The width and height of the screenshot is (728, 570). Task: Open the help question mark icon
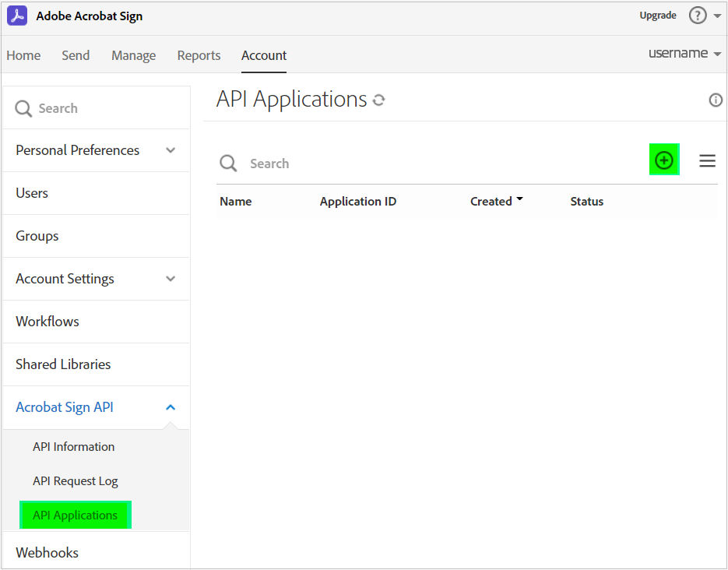698,16
